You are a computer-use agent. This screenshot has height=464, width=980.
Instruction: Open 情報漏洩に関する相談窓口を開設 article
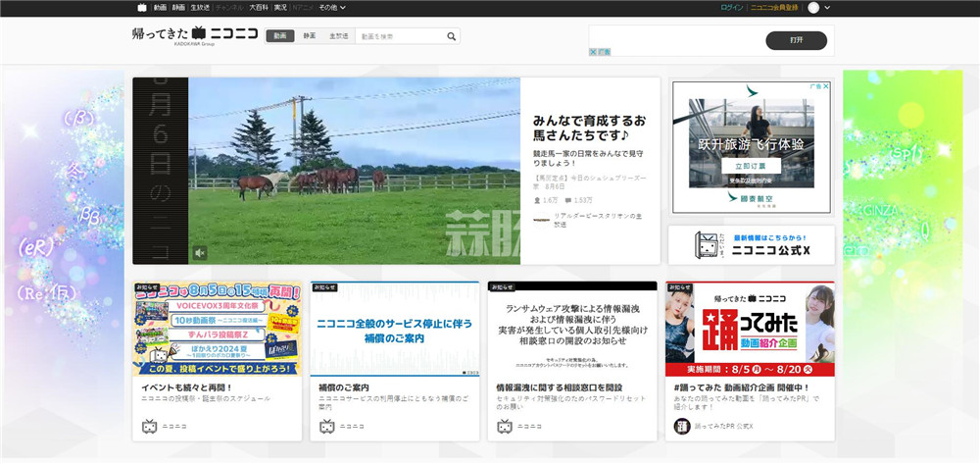(560, 387)
